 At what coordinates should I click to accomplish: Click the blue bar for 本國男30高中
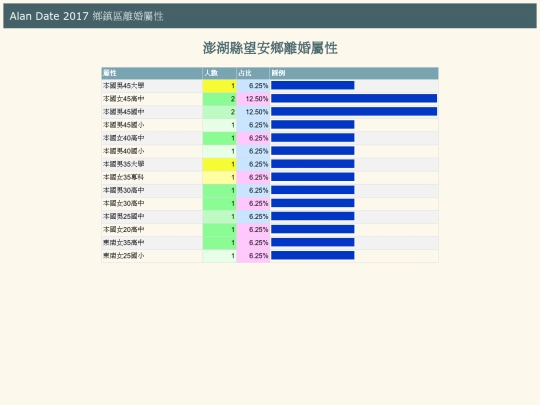pyautogui.click(x=313, y=190)
